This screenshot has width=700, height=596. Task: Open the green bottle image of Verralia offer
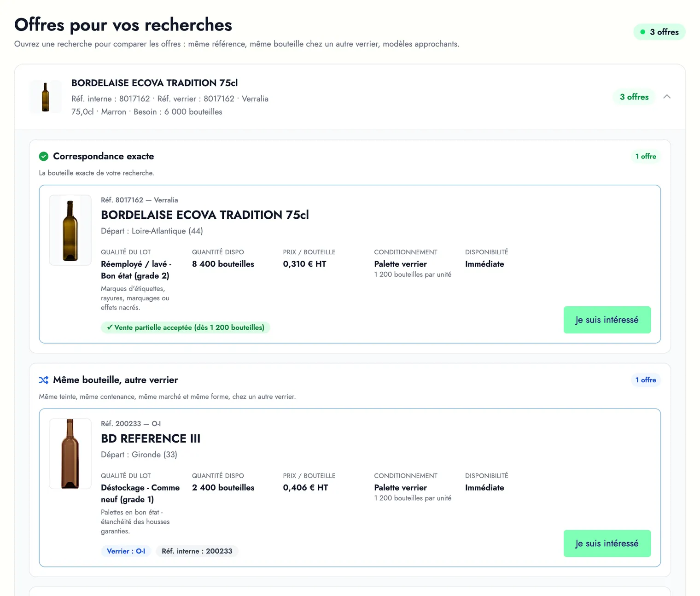[x=70, y=230]
